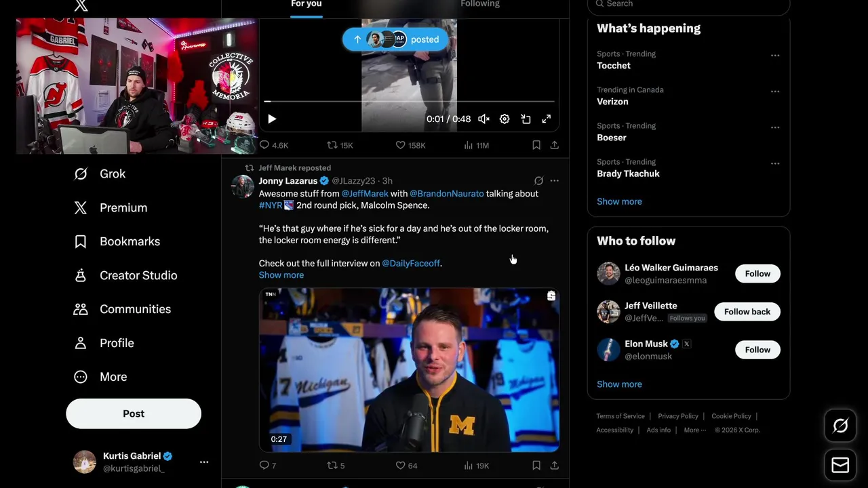Open the video settings gear
Screen dimensions: 868x488
coord(505,119)
